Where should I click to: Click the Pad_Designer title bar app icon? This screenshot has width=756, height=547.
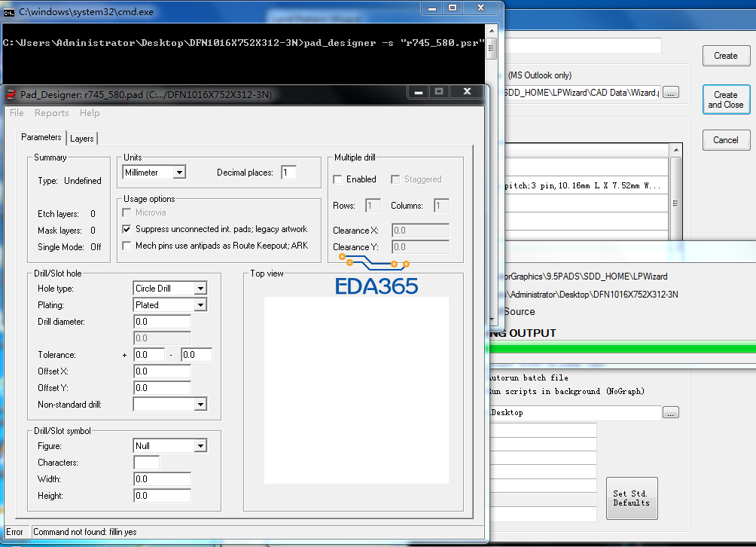point(11,94)
